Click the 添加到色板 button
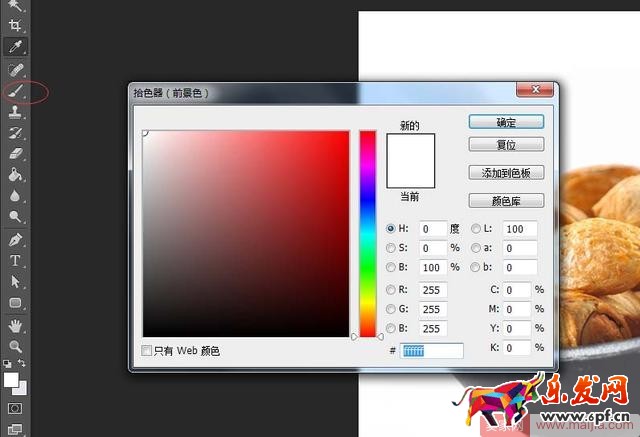640x437 pixels. (x=506, y=173)
